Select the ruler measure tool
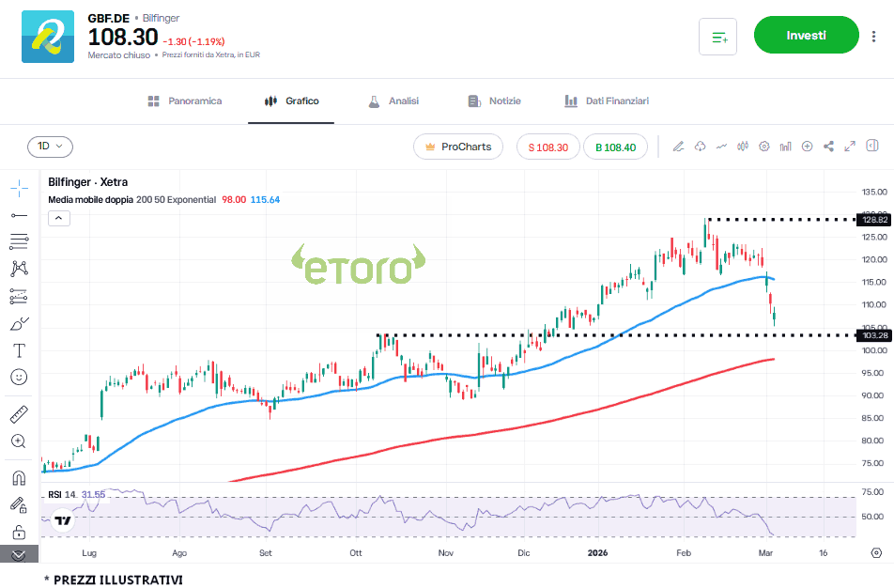This screenshot has height=588, width=894. tap(19, 414)
